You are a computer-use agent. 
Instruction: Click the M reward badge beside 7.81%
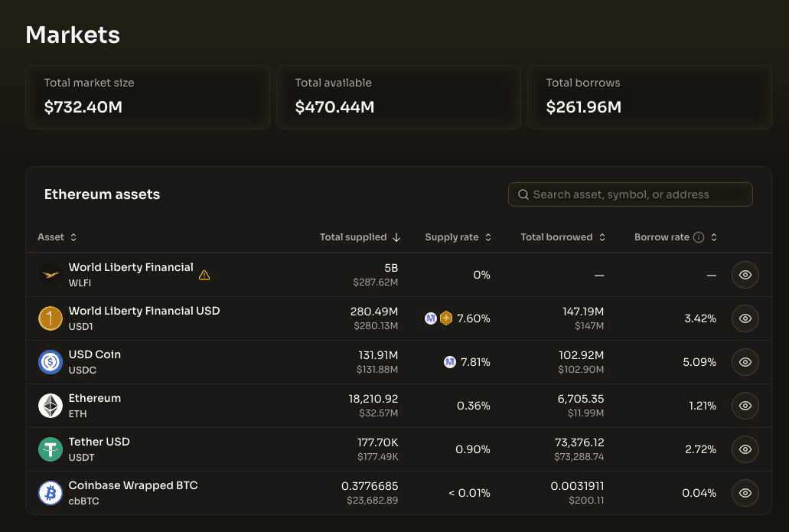coord(450,362)
